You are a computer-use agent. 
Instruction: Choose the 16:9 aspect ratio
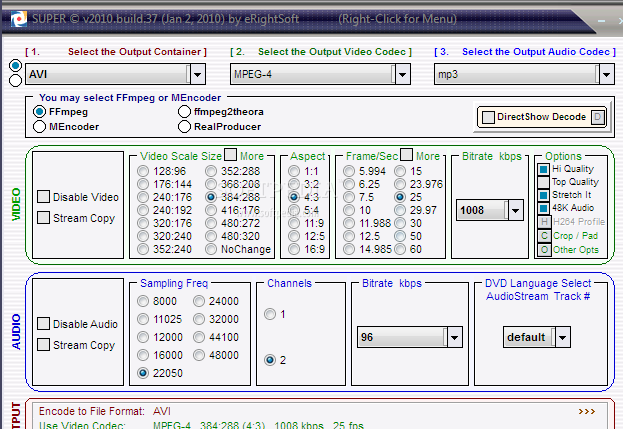tap(295, 249)
